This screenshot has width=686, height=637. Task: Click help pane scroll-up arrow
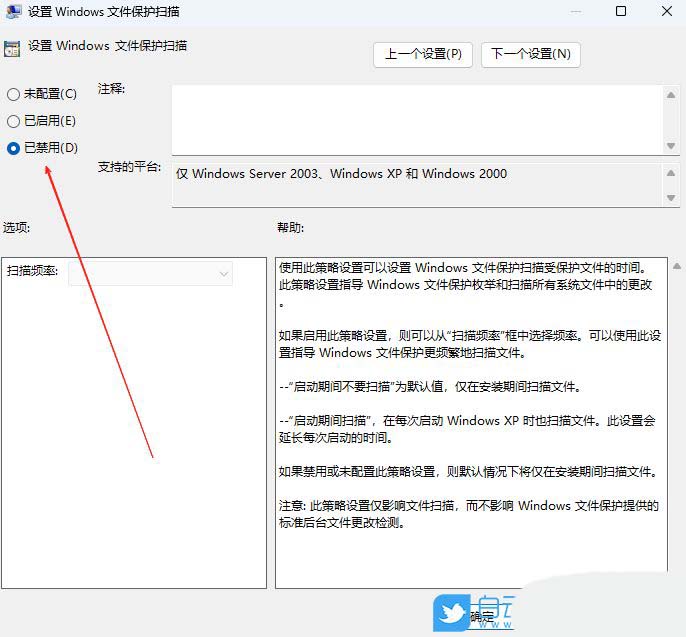point(677,266)
